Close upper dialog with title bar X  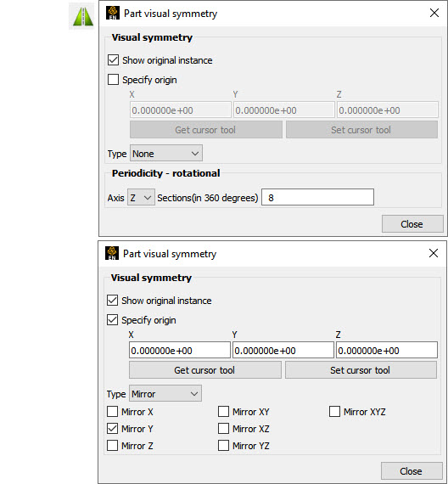(x=434, y=13)
